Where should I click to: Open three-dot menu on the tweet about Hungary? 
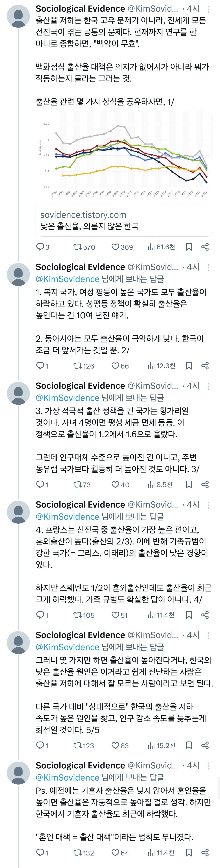(209, 386)
